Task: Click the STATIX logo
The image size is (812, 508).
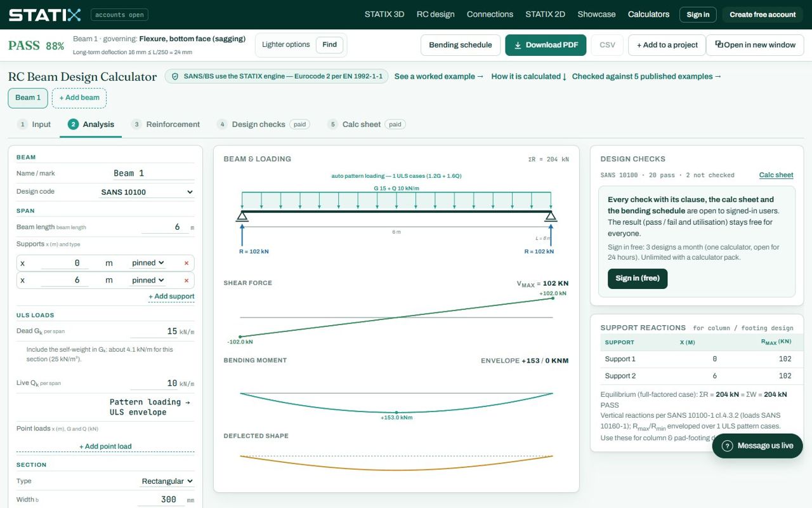Action: pos(44,15)
